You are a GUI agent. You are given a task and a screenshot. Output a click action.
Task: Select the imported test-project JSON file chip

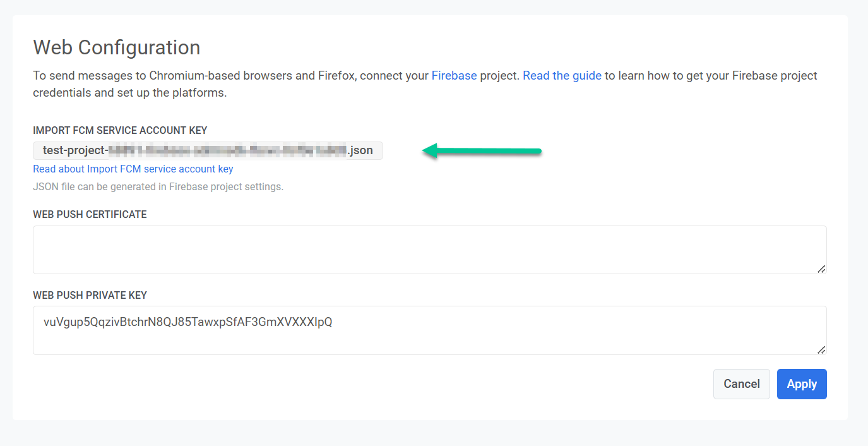(x=208, y=151)
